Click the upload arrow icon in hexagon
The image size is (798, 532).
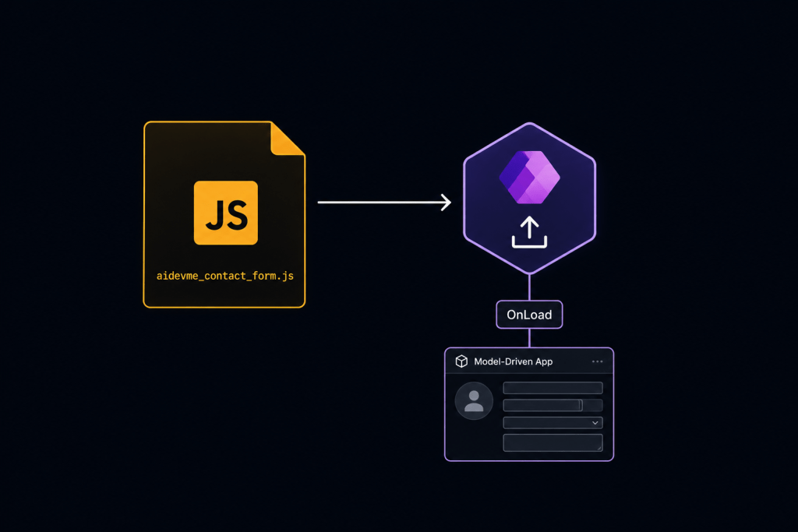[x=529, y=232]
